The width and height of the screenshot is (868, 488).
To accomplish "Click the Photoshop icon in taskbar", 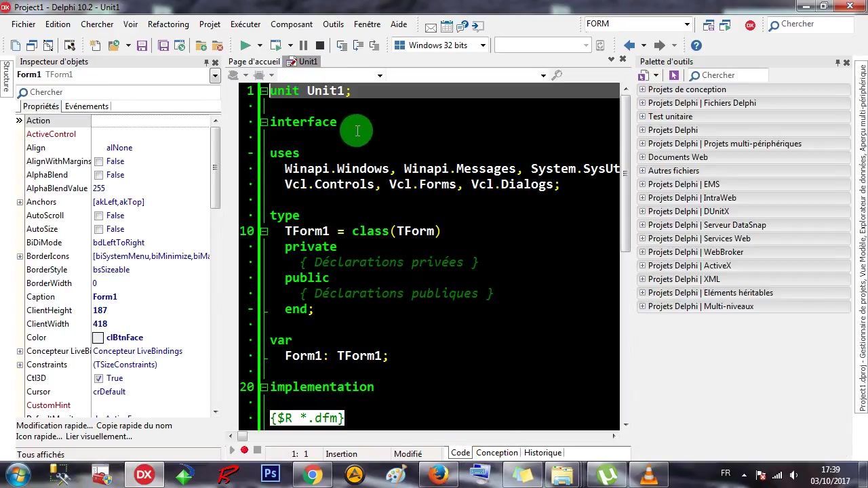I will tap(271, 474).
